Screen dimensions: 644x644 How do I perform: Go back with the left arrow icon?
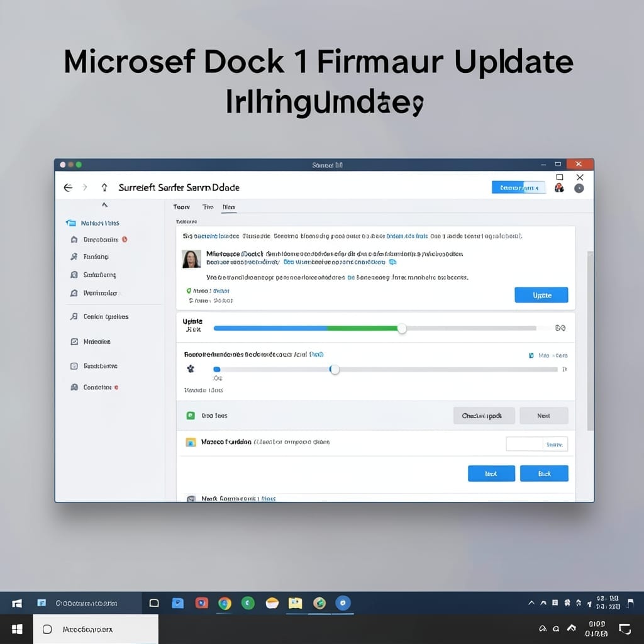(x=68, y=187)
